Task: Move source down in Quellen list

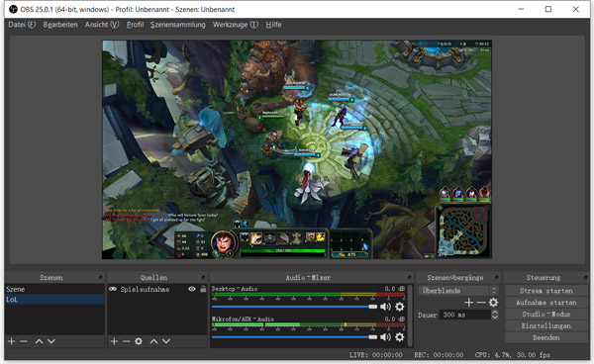Action: (166, 341)
